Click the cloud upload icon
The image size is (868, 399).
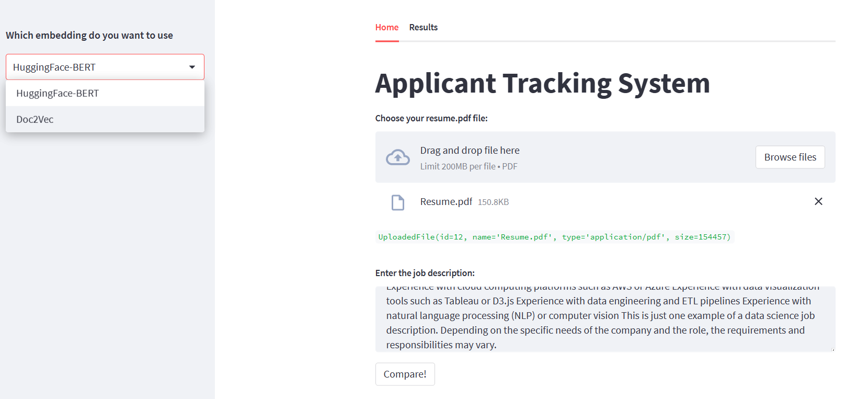[397, 157]
